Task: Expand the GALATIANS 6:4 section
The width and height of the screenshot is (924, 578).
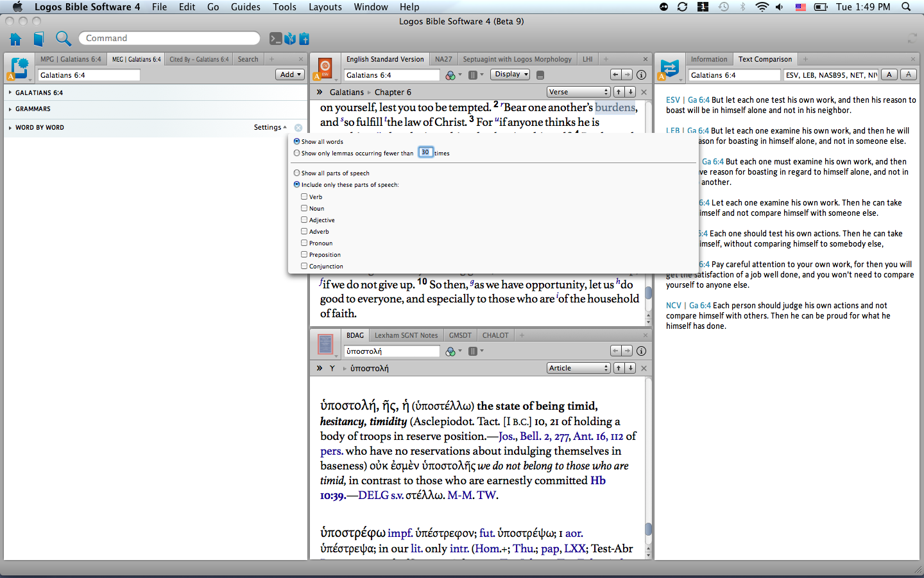Action: click(x=10, y=92)
